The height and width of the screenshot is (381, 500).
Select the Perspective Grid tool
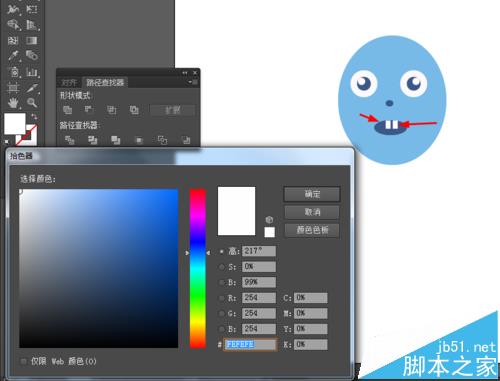[32, 25]
